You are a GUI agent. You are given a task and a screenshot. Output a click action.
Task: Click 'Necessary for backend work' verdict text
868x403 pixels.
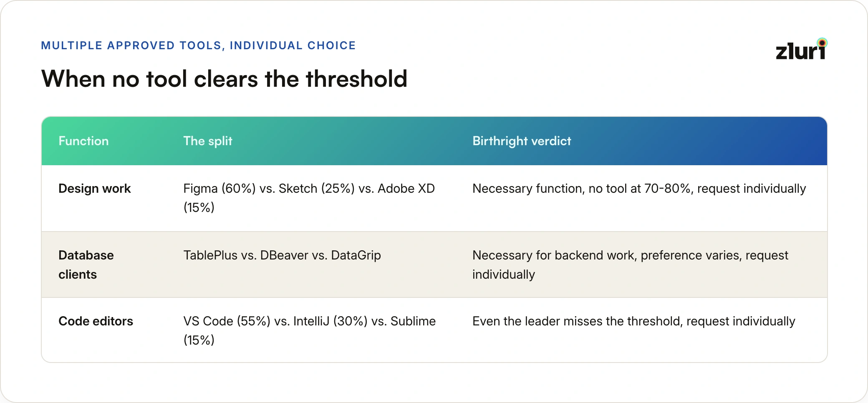pyautogui.click(x=631, y=264)
